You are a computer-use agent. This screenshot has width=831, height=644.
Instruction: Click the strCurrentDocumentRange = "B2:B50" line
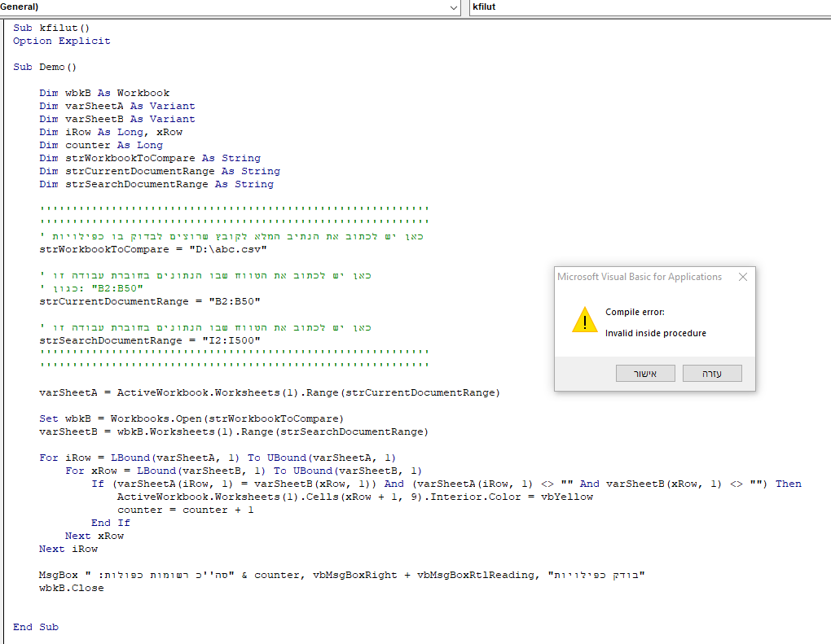[150, 302]
